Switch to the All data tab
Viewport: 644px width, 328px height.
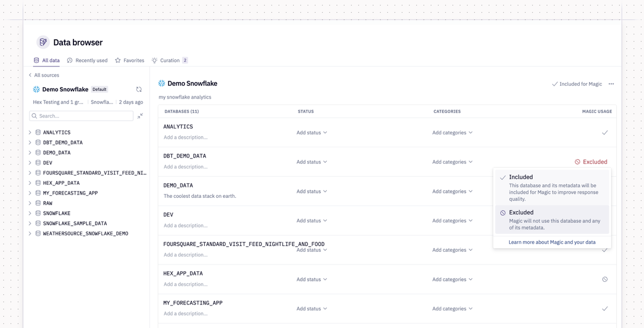47,61
